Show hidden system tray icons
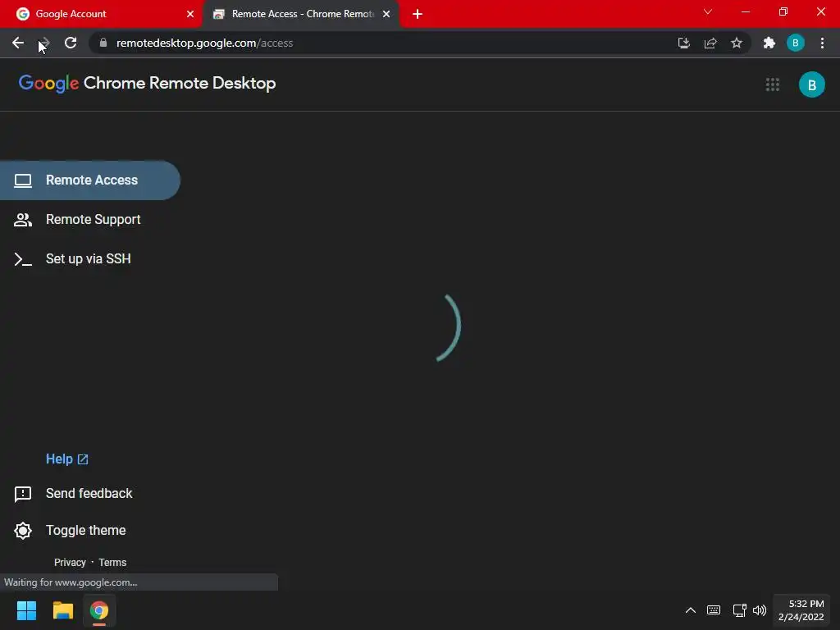This screenshot has width=840, height=630. coord(691,610)
